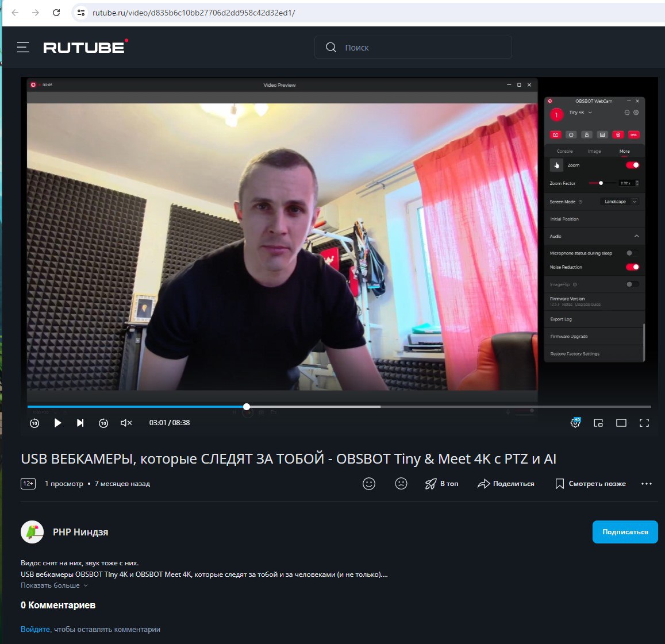The width and height of the screenshot is (665, 644).
Task: Click the OSC icon in OBSBOT toolbar
Action: pyautogui.click(x=633, y=134)
